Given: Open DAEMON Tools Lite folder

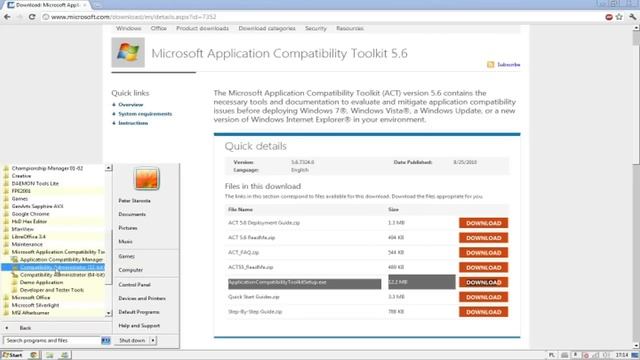Looking at the screenshot, I should (35, 183).
